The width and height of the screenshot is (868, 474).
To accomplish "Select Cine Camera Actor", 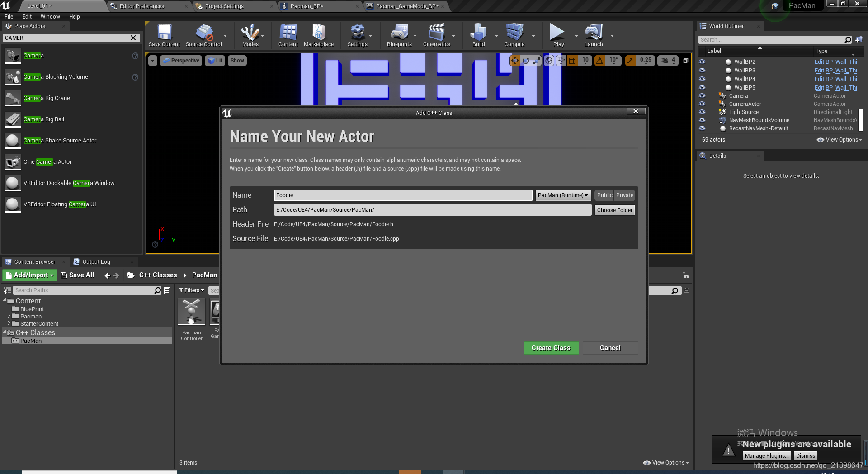I will point(71,162).
